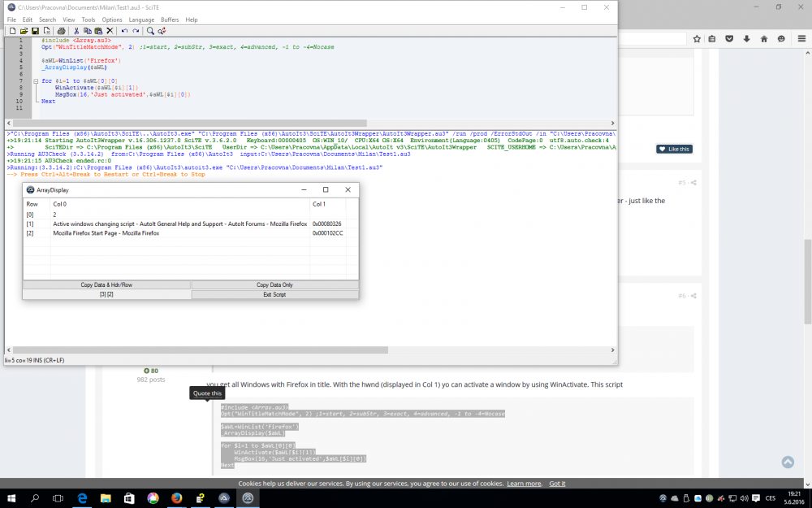The height and width of the screenshot is (508, 812).
Task: Open the Help menu in SciTE
Action: (x=192, y=20)
